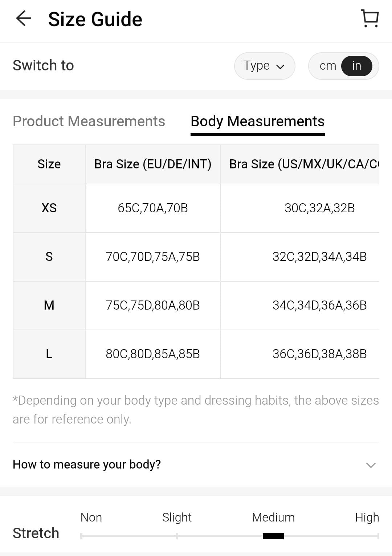Click the High stretch label
Screen dimensions: 392x556
click(367, 517)
